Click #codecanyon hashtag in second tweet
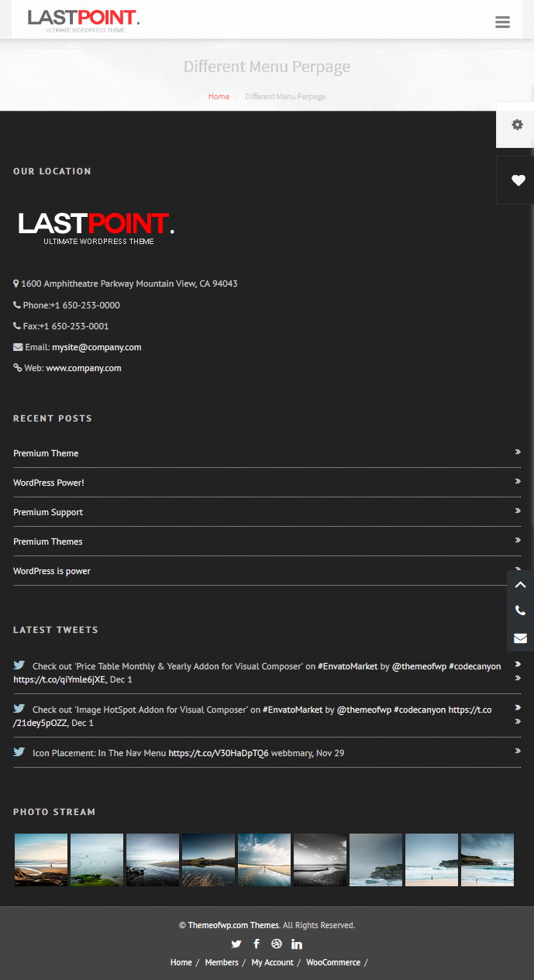The width and height of the screenshot is (534, 980). coord(419,710)
